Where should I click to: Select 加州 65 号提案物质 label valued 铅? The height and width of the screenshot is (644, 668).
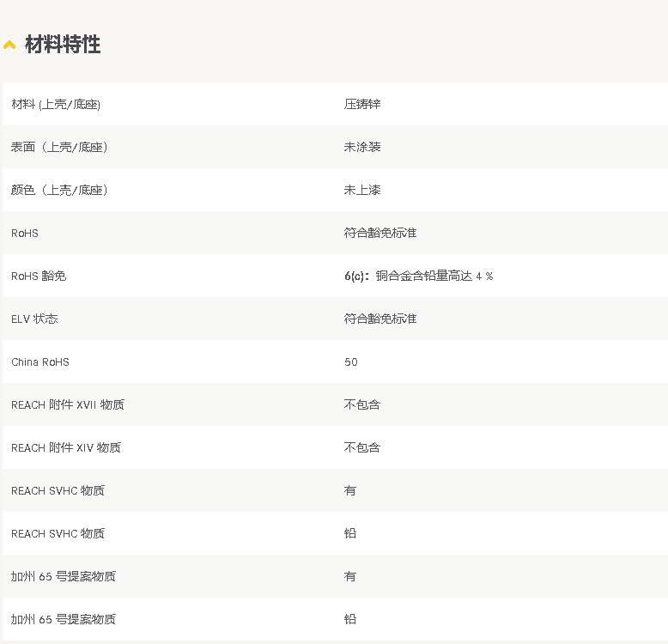64,619
